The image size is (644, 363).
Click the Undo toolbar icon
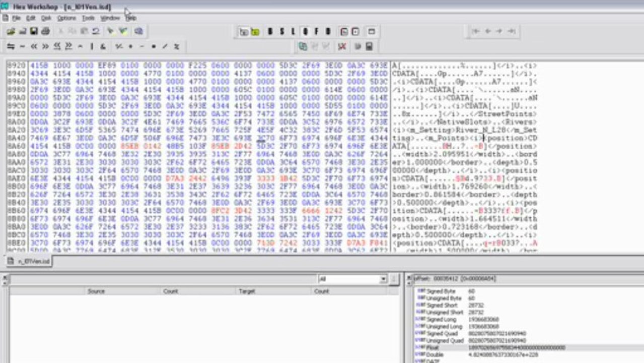(x=96, y=31)
